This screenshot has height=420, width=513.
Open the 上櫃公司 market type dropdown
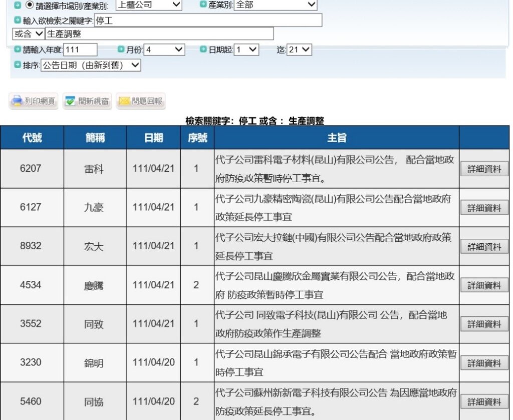(x=149, y=5)
